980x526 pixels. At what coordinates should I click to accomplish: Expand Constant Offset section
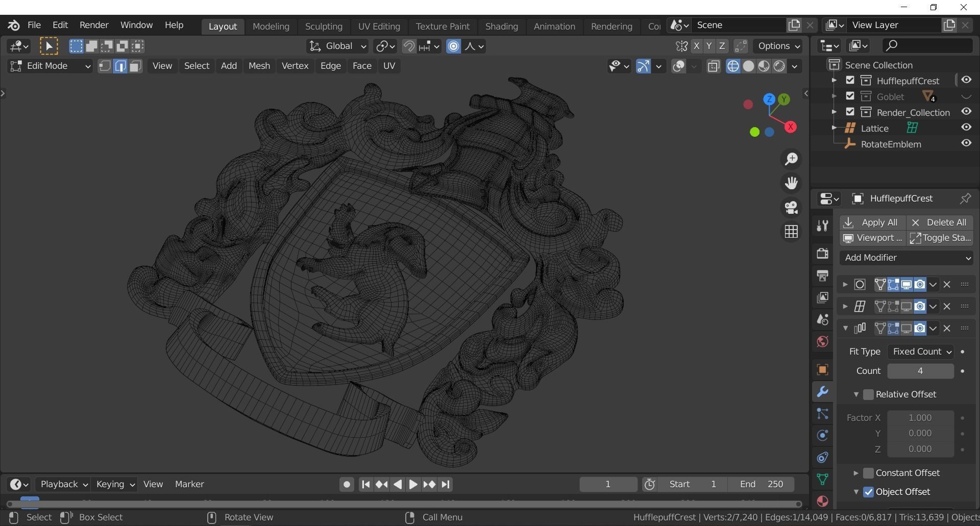(x=856, y=473)
